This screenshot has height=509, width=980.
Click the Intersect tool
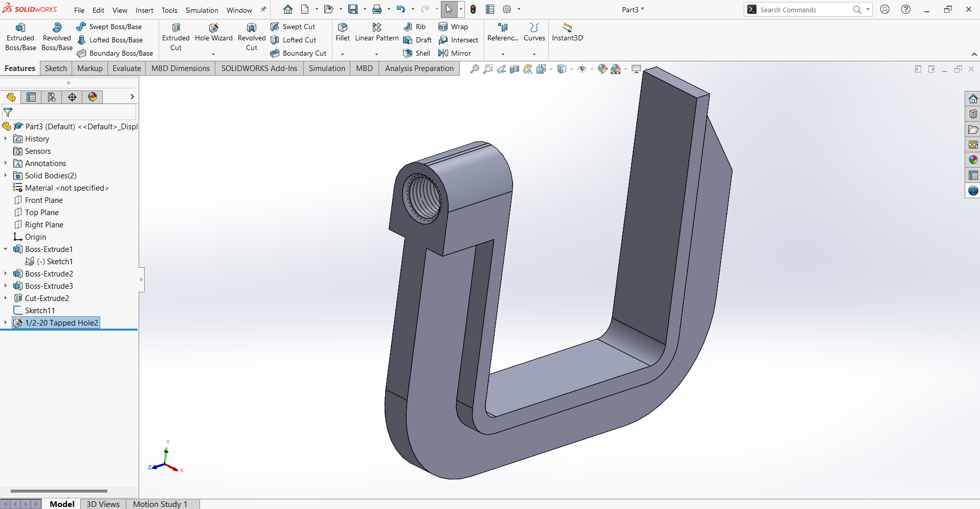click(458, 40)
